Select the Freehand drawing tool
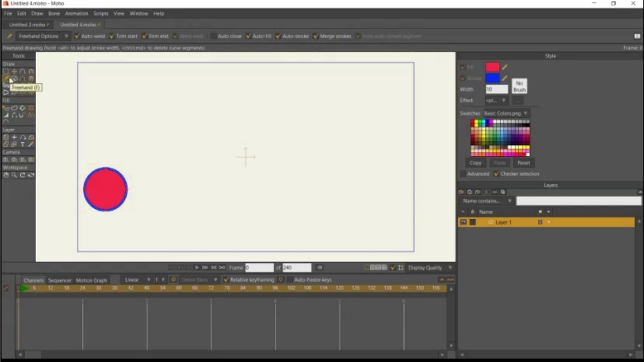This screenshot has height=362, width=644. click(6, 79)
